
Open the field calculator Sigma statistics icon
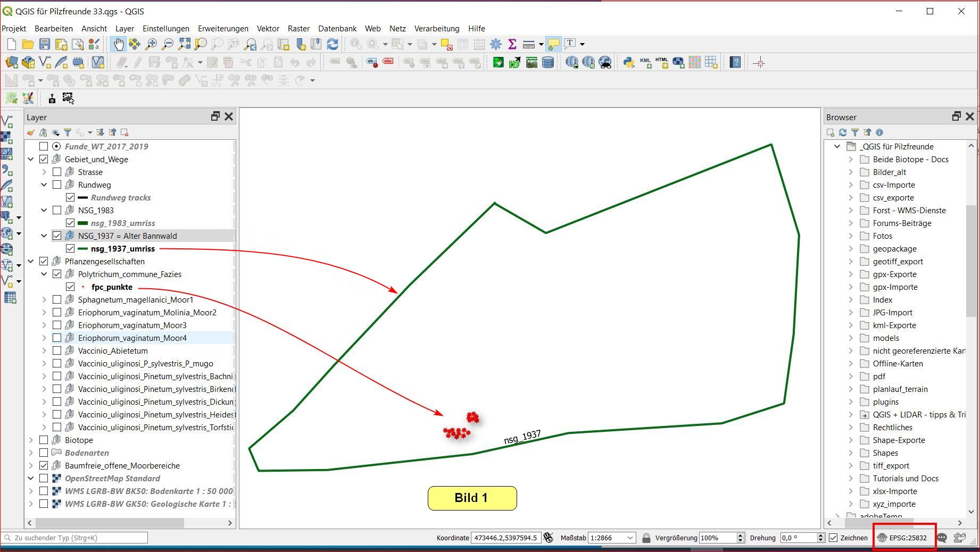click(x=512, y=44)
